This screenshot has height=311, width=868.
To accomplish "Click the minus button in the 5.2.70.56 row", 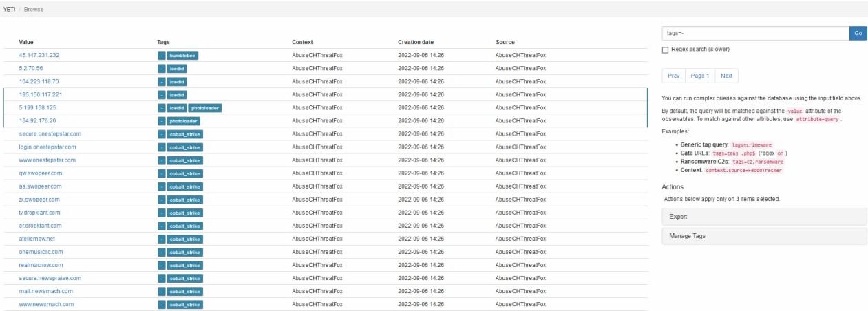I will 162,68.
